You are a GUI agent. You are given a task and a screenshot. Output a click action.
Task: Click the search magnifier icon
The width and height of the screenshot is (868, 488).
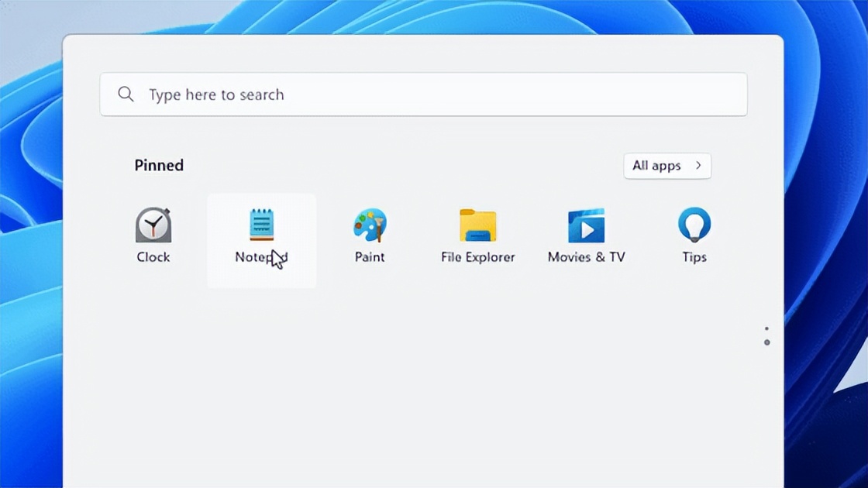coord(126,94)
